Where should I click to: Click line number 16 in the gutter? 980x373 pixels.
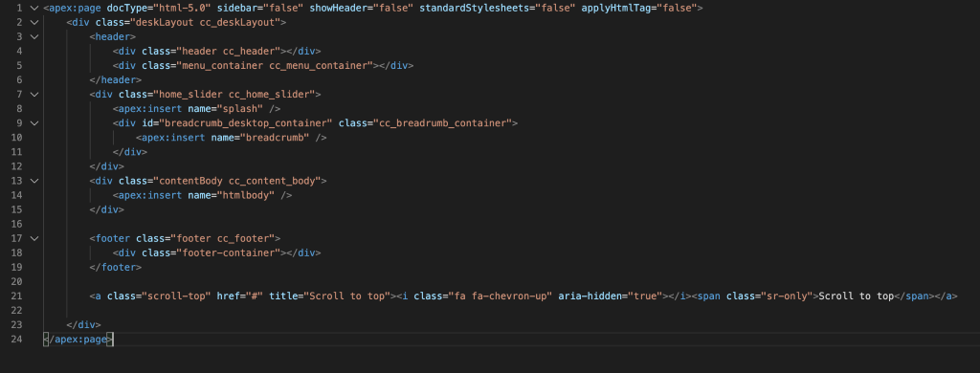click(x=17, y=224)
